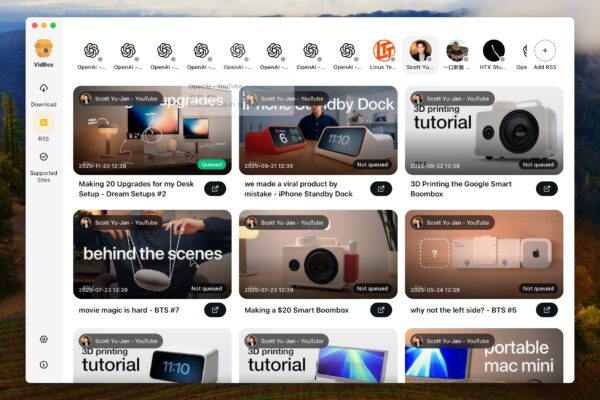600x400 pixels.
Task: Toggle Not queued badge on iPhone Standby Dock
Action: click(x=374, y=164)
